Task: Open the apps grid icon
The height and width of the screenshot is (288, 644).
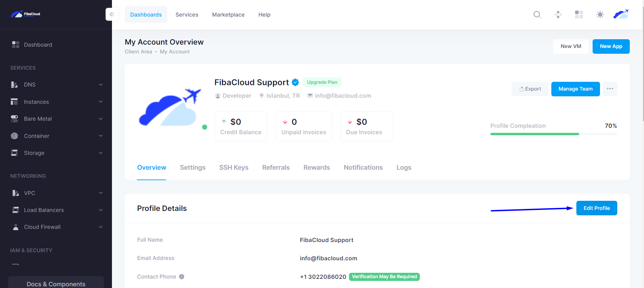Action: (x=579, y=15)
